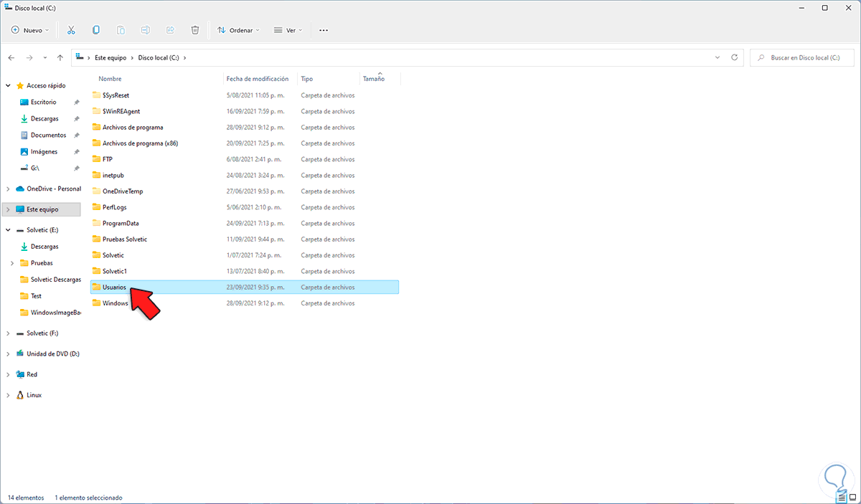Expand the Este equipo node
The image size is (861, 504).
coord(8,209)
